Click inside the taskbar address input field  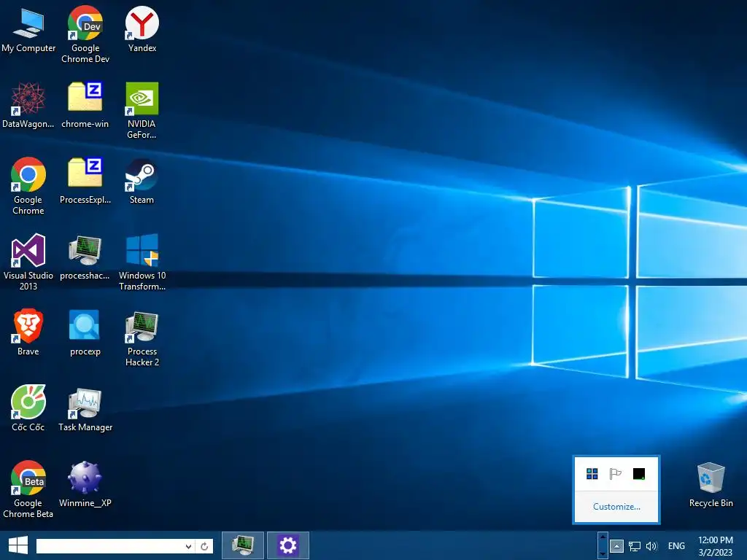111,546
